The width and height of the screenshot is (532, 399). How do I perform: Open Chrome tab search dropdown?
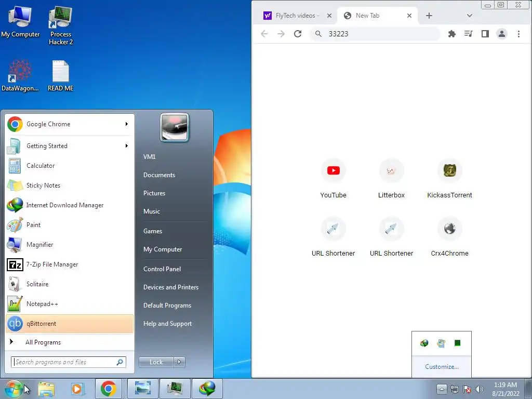point(470,16)
